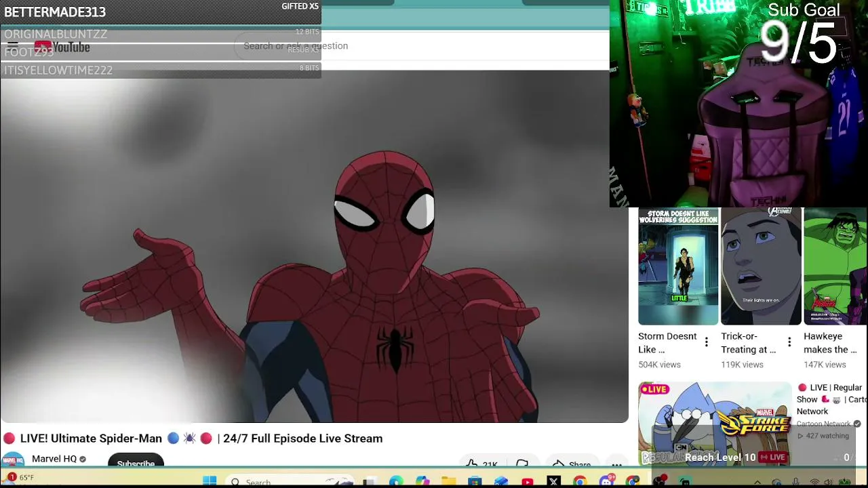
Task: Open the YouTube app in taskbar
Action: (x=527, y=482)
